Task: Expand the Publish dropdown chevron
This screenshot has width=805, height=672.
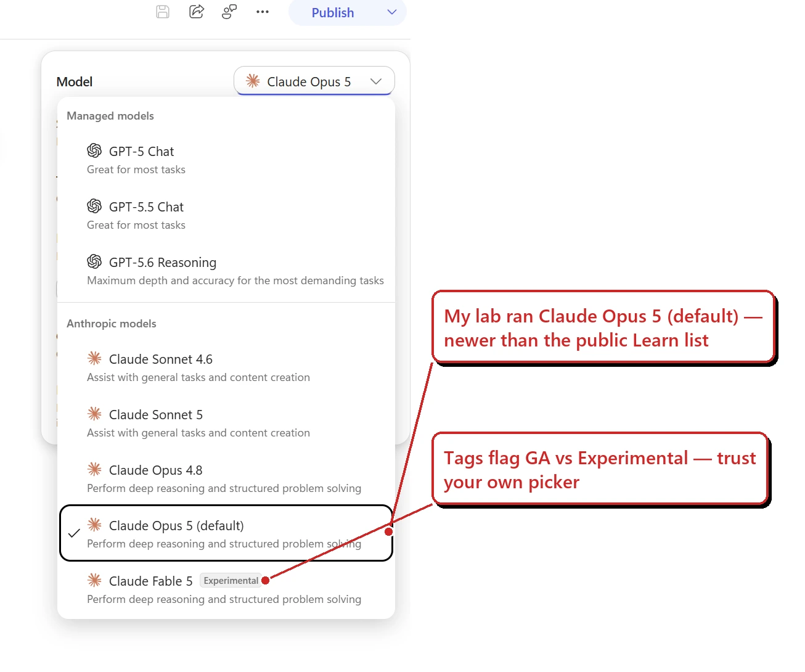Action: pos(392,12)
